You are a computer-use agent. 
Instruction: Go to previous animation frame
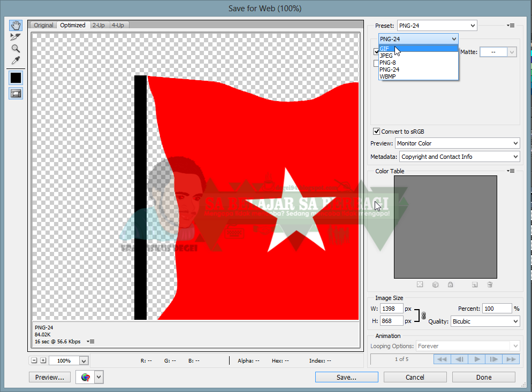pyautogui.click(x=459, y=359)
